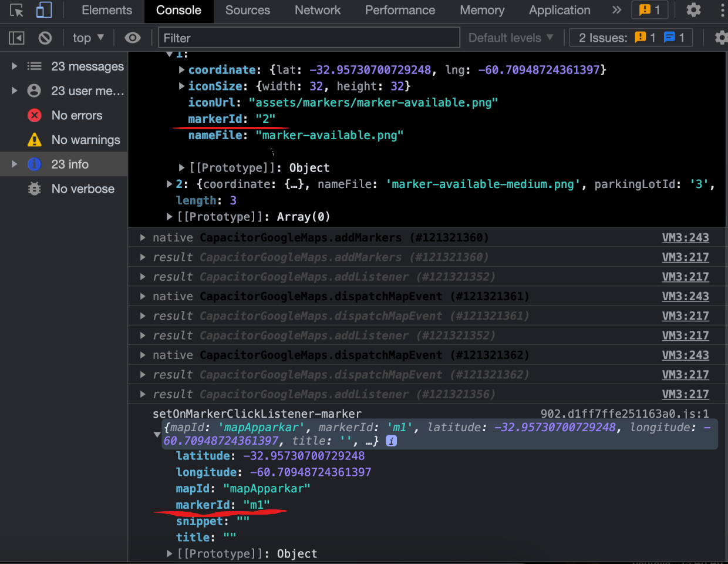Switch to the Network panel

coord(317,10)
